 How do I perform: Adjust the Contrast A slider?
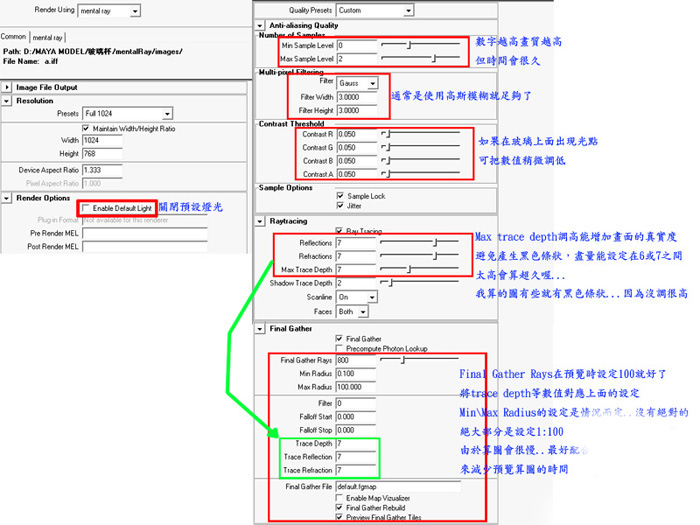click(388, 173)
